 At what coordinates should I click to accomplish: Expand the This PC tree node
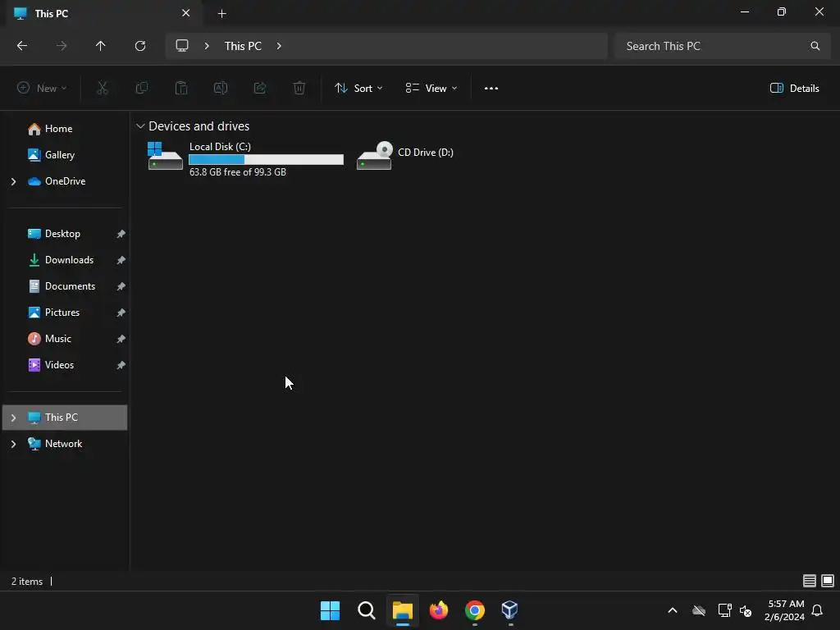pos(13,418)
